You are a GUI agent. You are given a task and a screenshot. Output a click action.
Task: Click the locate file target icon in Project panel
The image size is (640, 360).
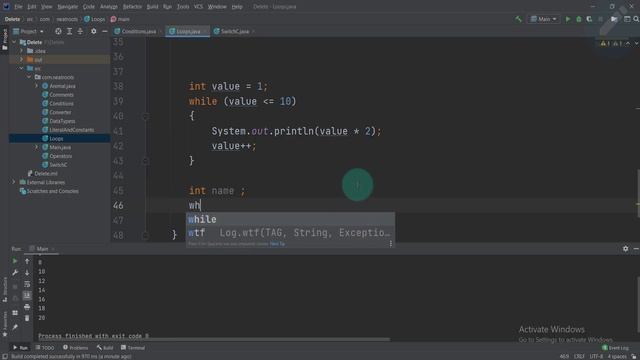pyautogui.click(x=58, y=31)
